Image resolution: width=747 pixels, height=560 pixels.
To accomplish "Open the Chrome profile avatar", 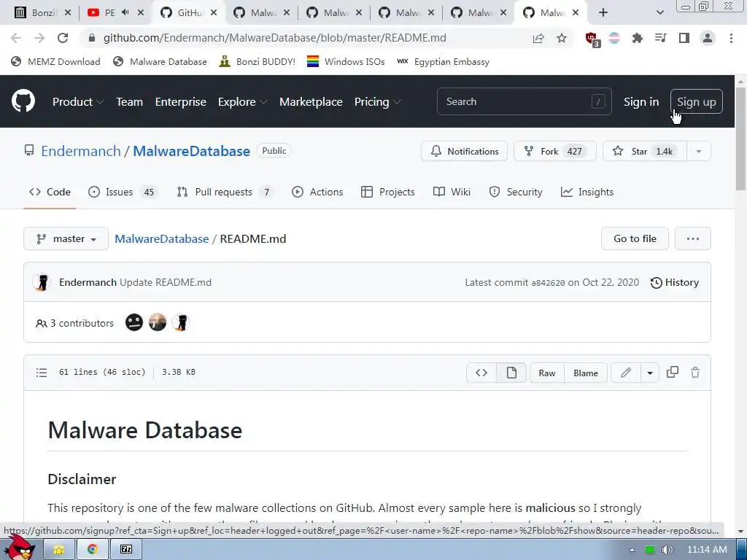I will [708, 38].
